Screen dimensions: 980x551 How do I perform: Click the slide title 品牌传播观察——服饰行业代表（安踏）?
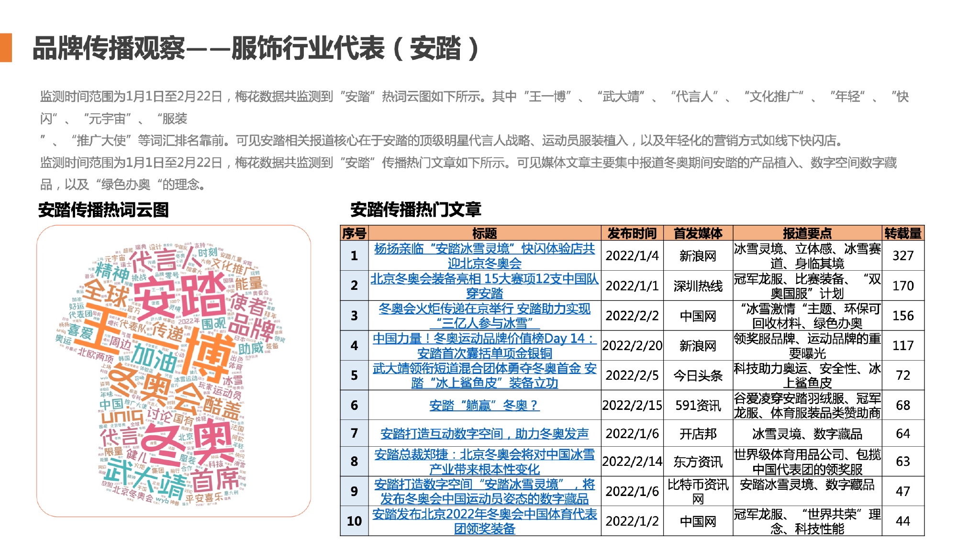(256, 48)
